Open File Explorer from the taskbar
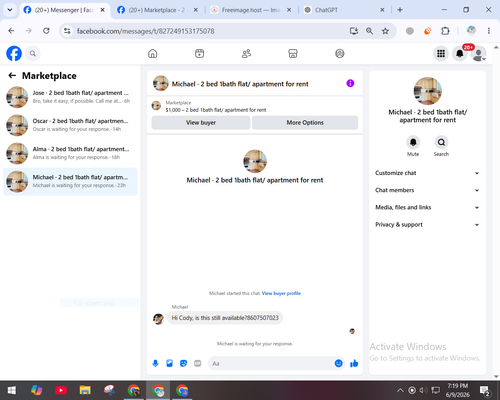500x400 pixels. tap(85, 390)
